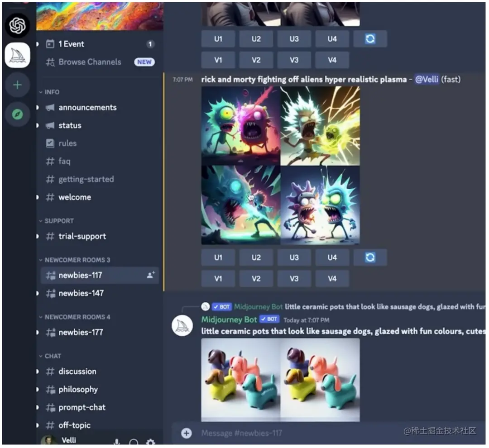Click U1 in the top button row

(218, 39)
